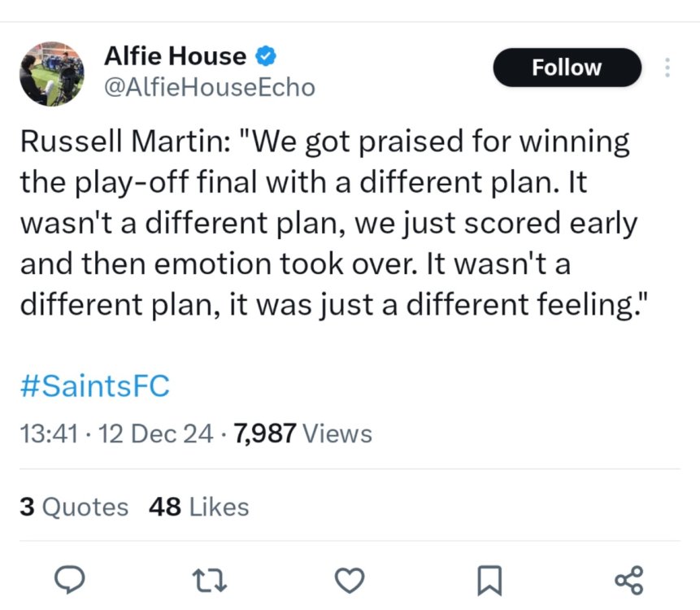Click the Alfie House display name
Screen dimensions: 700x610
(175, 56)
